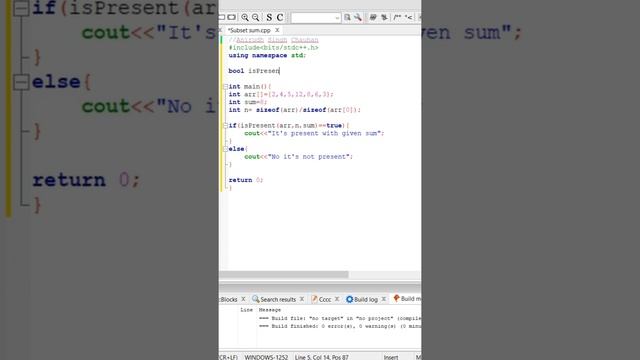Click the Insert mode status bar entry
The width and height of the screenshot is (640, 360).
(x=391, y=357)
